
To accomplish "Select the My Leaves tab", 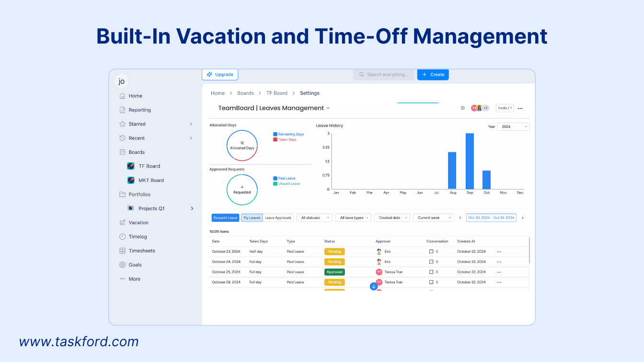I will (252, 218).
